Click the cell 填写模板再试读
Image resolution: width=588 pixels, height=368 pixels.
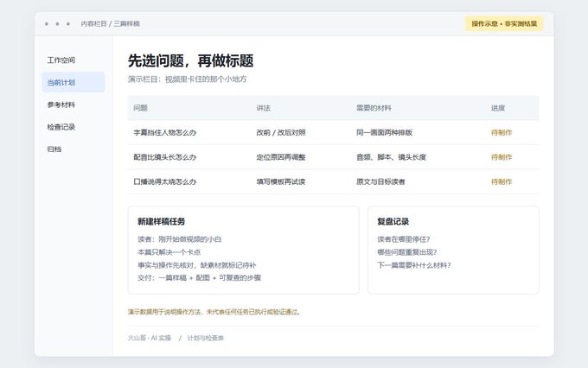coord(281,181)
